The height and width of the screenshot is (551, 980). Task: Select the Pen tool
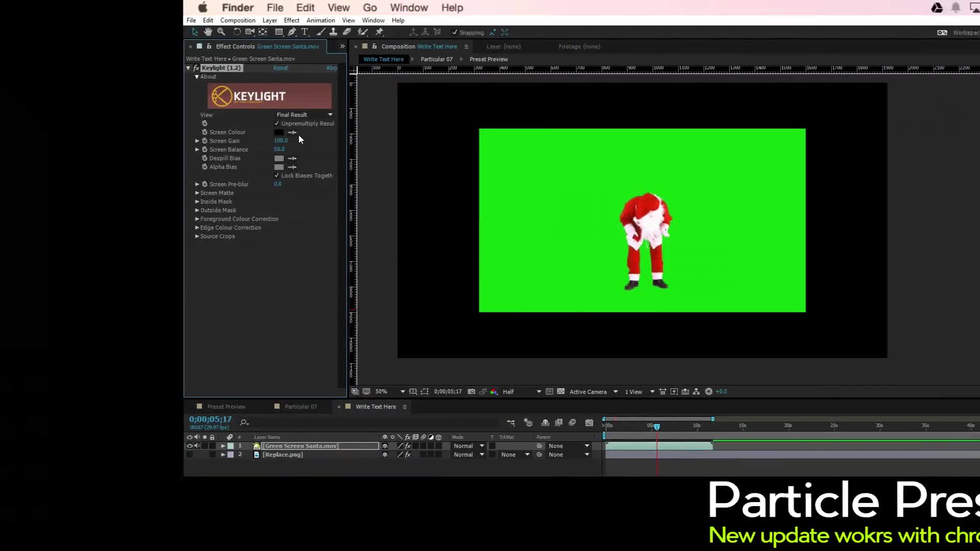click(x=292, y=32)
